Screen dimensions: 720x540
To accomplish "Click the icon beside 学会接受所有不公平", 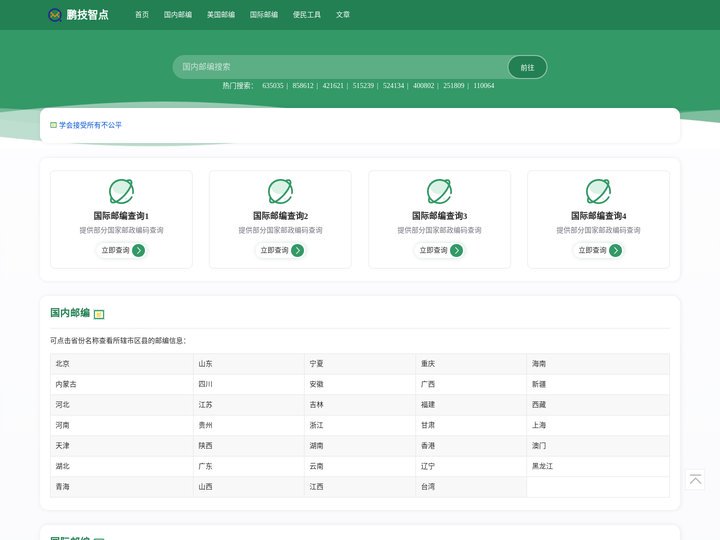I will pyautogui.click(x=53, y=125).
